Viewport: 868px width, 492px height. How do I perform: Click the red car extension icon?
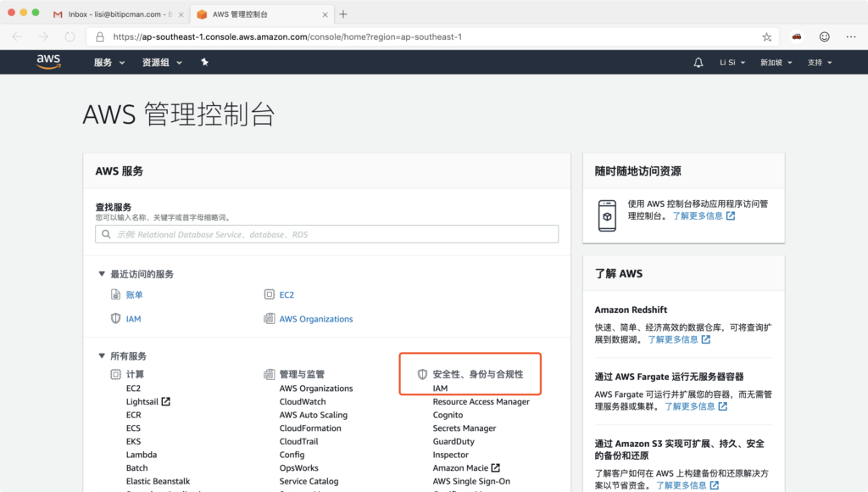[797, 36]
